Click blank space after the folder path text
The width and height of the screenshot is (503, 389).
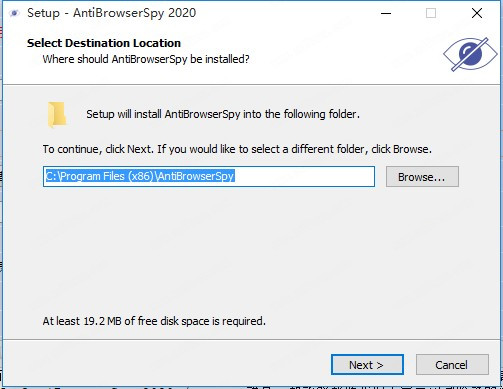pyautogui.click(x=303, y=176)
